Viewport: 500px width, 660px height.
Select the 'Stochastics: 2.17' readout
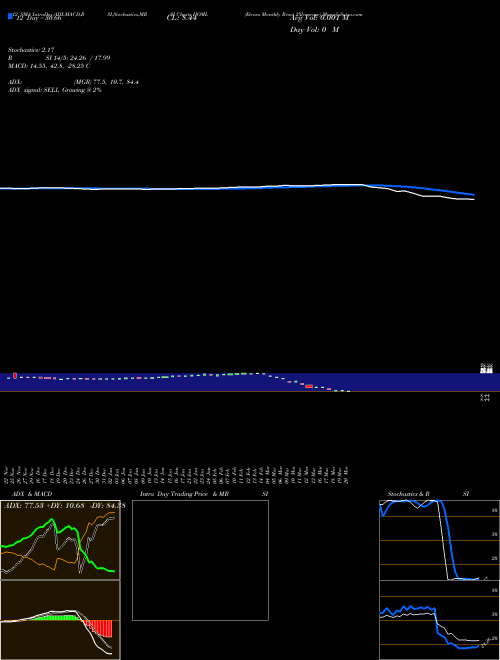[x=31, y=50]
